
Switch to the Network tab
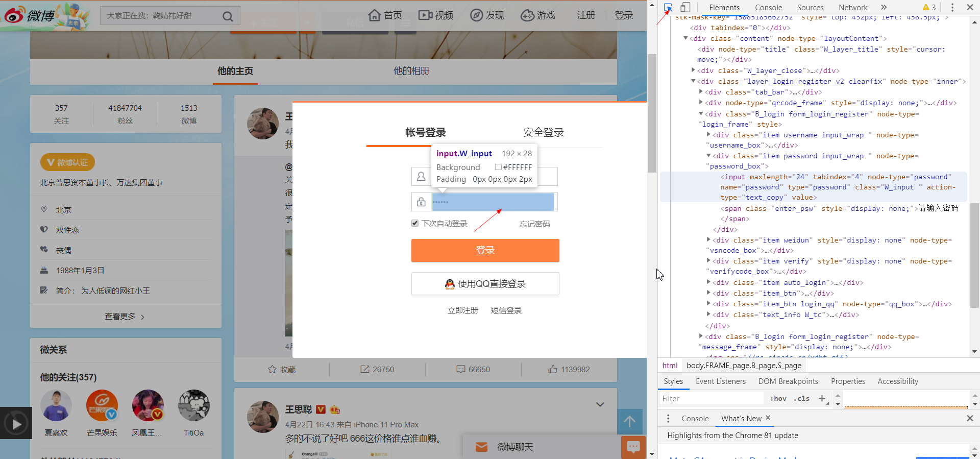tap(853, 7)
